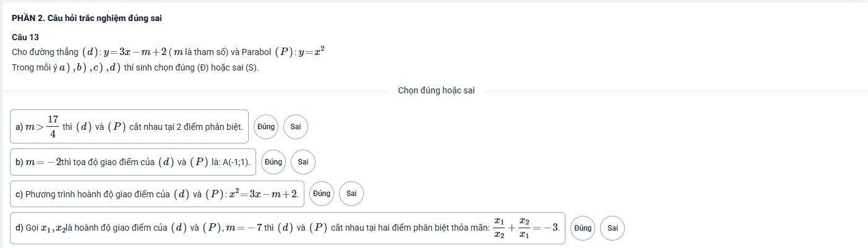Pick Đúng for statement d with m = -7
The height and width of the screenshot is (248, 868).
pyautogui.click(x=583, y=228)
